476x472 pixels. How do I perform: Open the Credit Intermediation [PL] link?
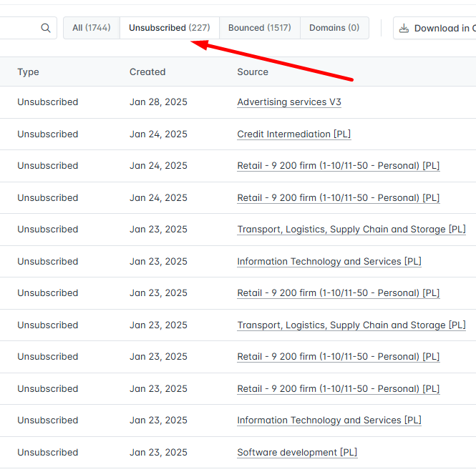pos(293,134)
